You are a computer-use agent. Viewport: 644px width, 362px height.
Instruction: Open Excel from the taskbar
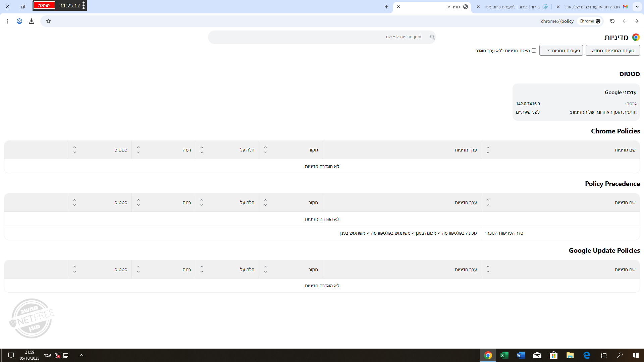(504, 355)
